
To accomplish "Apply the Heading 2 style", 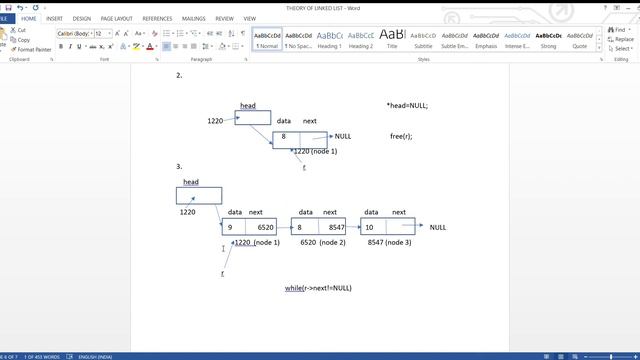I will tap(361, 40).
